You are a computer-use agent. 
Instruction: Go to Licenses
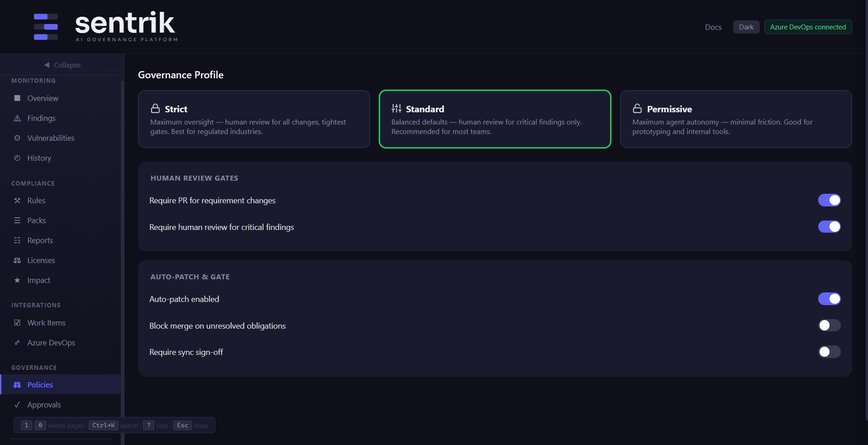click(x=60, y=260)
